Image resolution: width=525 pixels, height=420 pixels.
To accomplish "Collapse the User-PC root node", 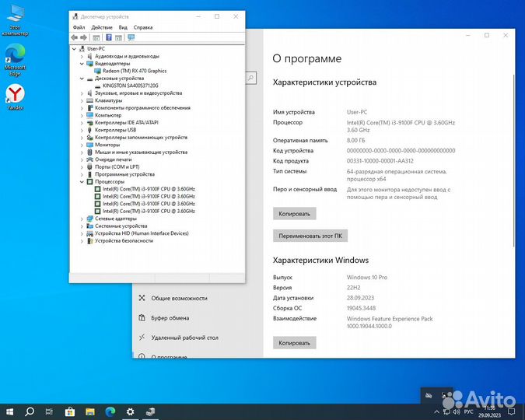I will 75,49.
